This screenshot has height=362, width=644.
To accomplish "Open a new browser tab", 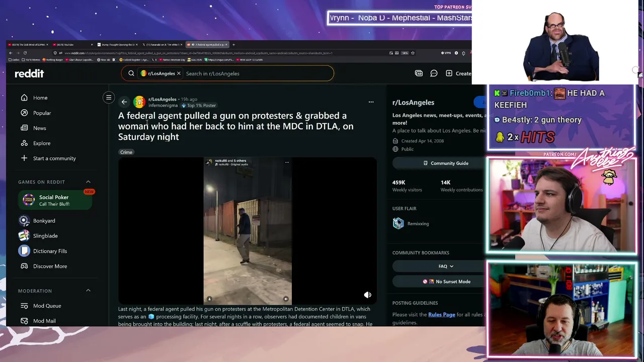I will (233, 45).
